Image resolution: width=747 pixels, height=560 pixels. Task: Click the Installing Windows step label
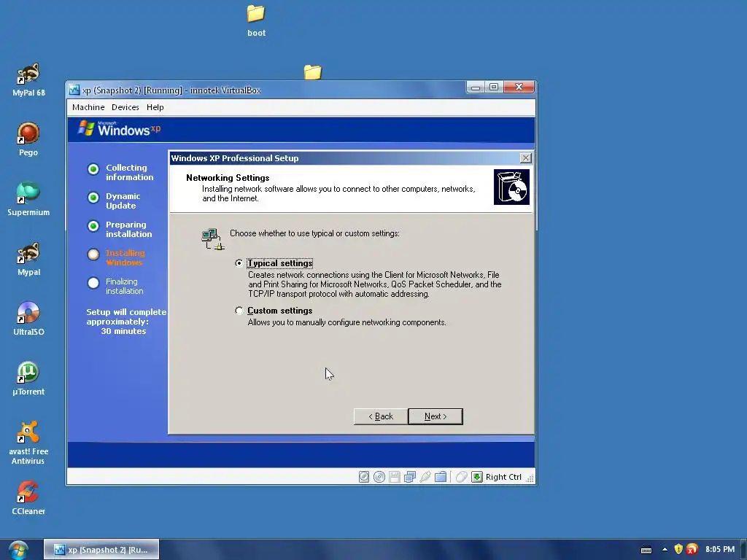[125, 257]
